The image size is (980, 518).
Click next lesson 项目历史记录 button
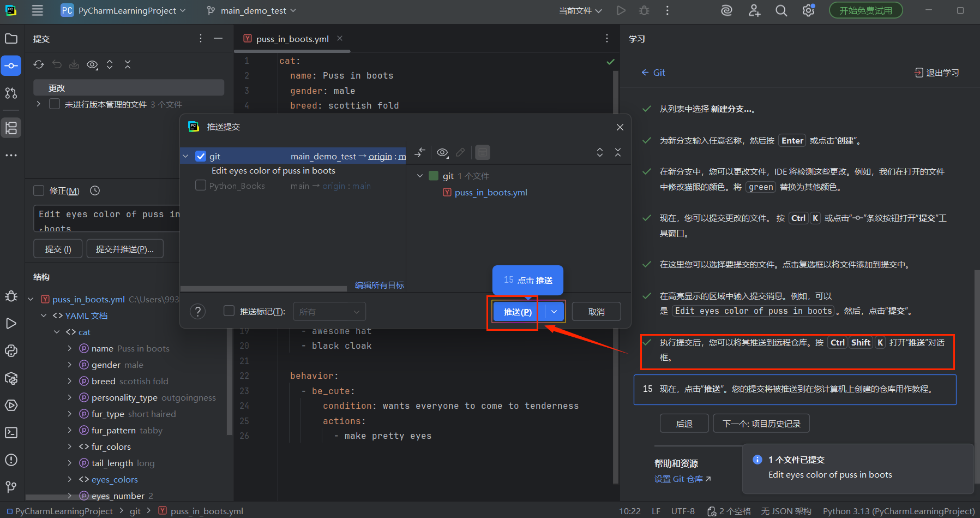click(761, 424)
